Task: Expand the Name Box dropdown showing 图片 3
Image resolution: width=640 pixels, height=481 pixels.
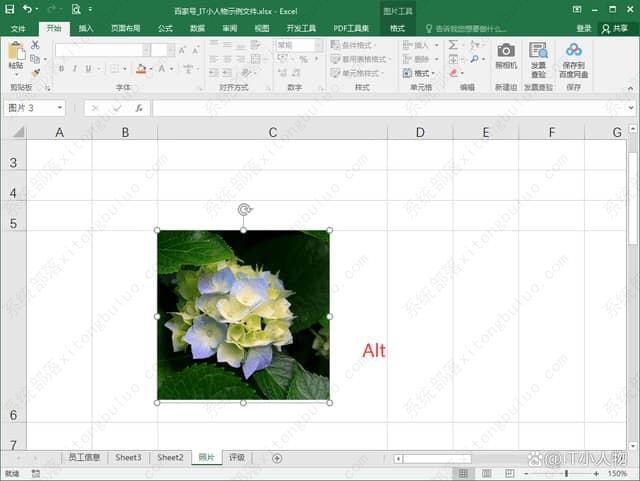Action: pyautogui.click(x=61, y=108)
